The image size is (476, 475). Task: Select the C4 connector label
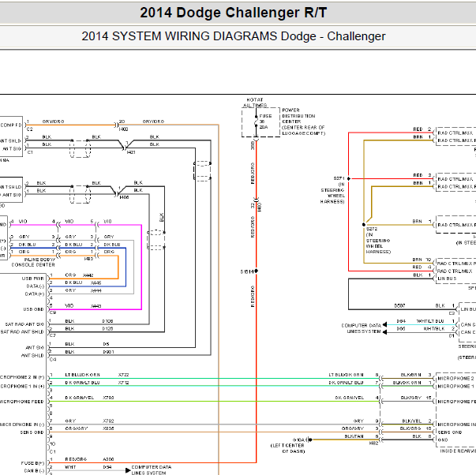click(x=53, y=360)
